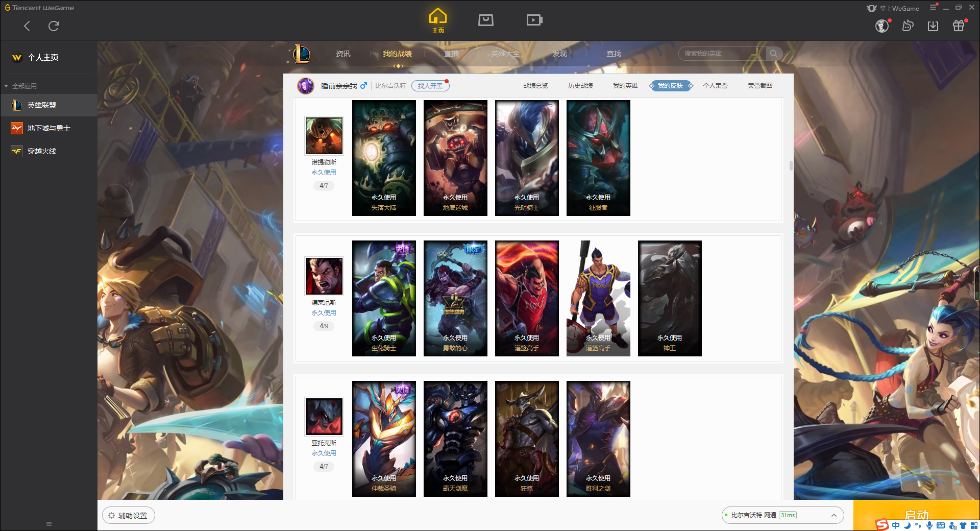This screenshot has height=531, width=980.
Task: Refresh the page with the reload icon
Action: point(54,26)
